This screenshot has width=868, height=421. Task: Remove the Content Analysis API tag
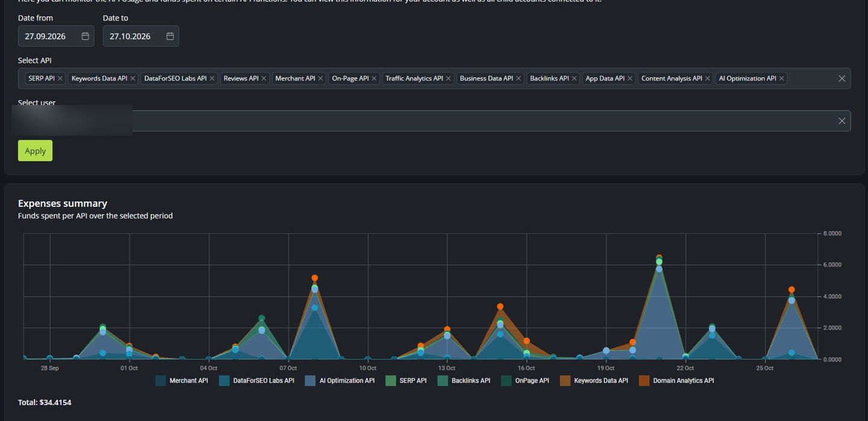(708, 78)
